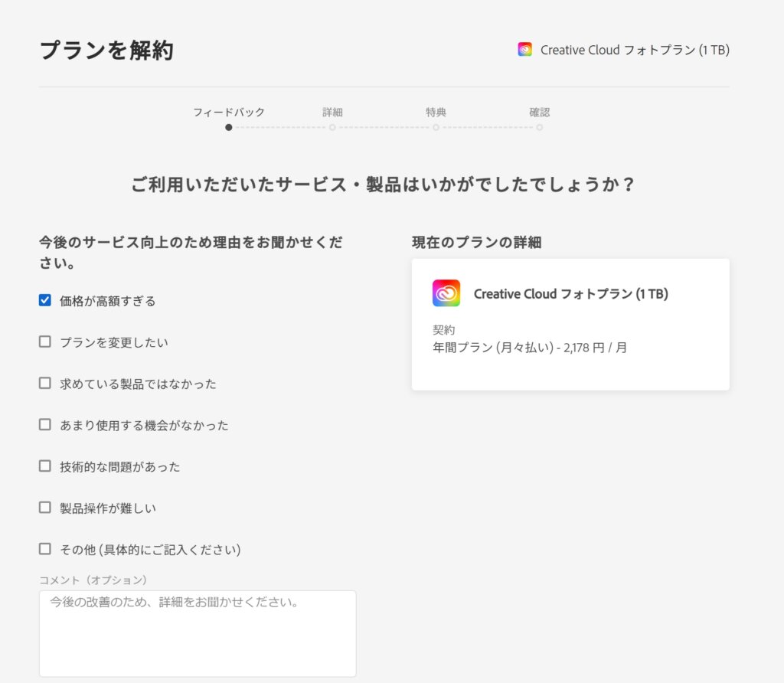Click the 契約 label in plan card
The image size is (784, 683).
(443, 330)
